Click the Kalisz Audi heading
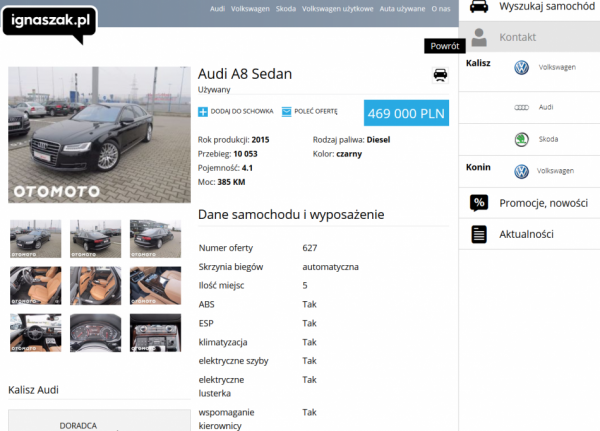 pos(33,390)
